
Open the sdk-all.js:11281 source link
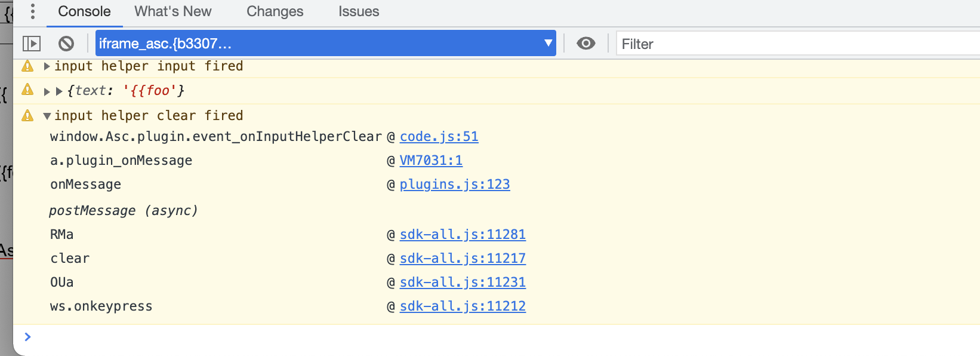pyautogui.click(x=463, y=235)
